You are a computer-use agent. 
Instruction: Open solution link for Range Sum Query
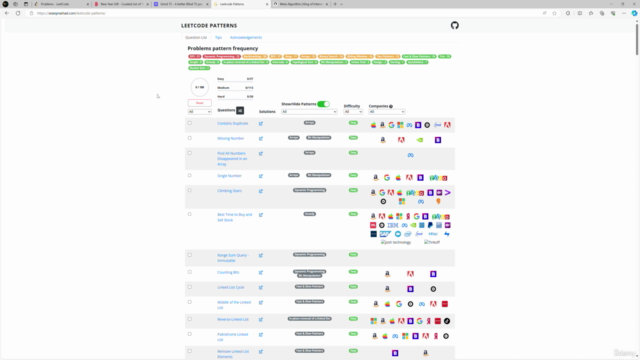pyautogui.click(x=261, y=256)
